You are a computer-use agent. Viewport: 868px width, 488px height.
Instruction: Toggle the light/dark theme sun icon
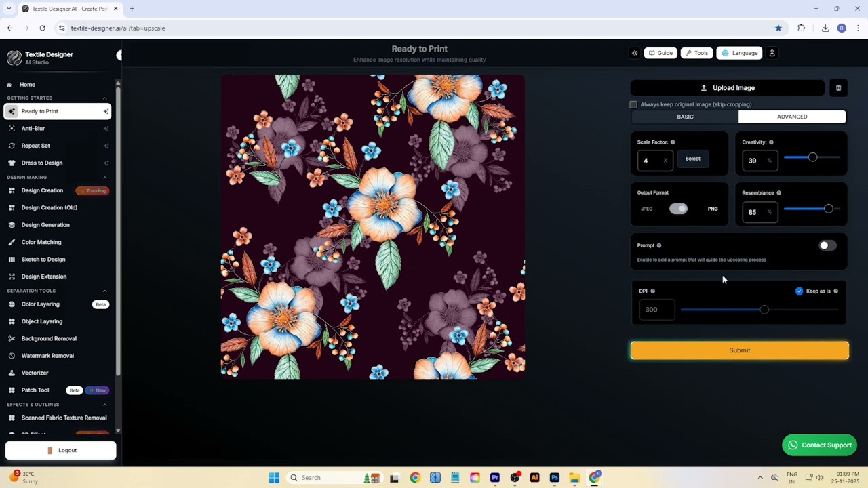[635, 53]
